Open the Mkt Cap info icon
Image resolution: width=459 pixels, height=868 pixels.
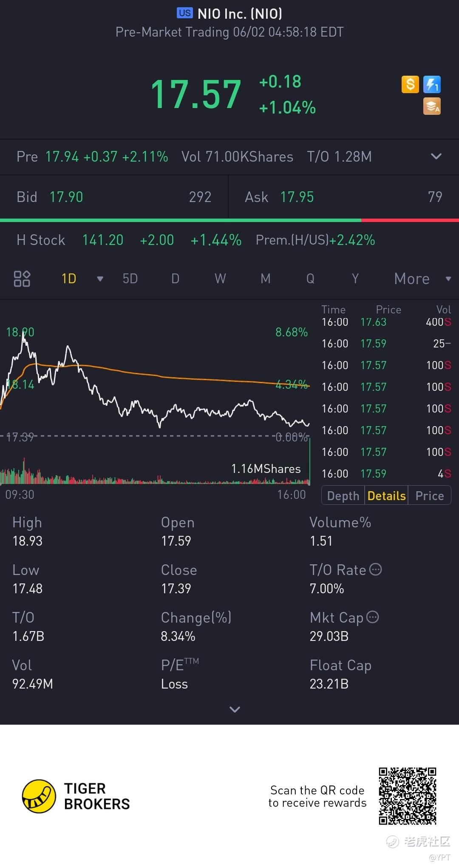pos(373,617)
